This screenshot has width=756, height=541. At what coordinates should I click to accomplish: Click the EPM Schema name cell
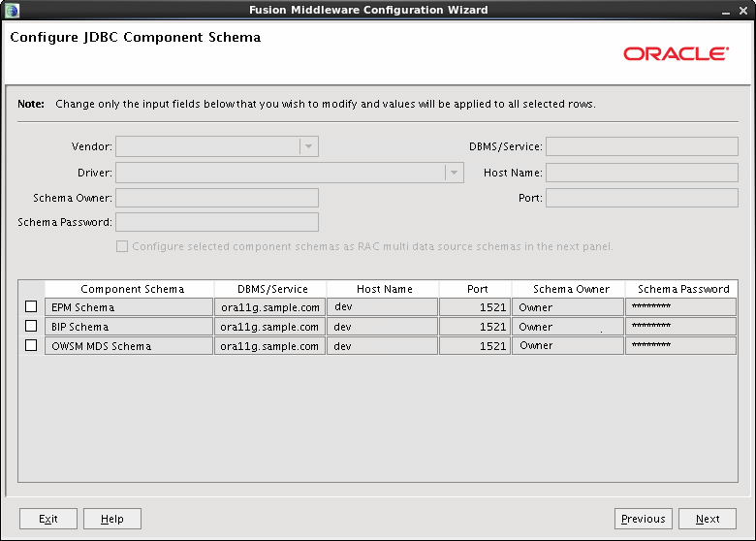tap(129, 307)
